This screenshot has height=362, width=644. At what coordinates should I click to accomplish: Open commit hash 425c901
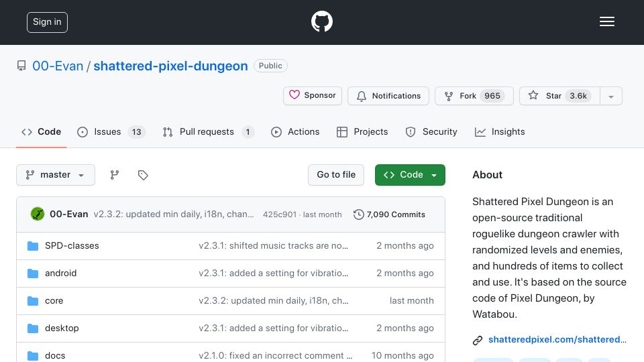(279, 215)
